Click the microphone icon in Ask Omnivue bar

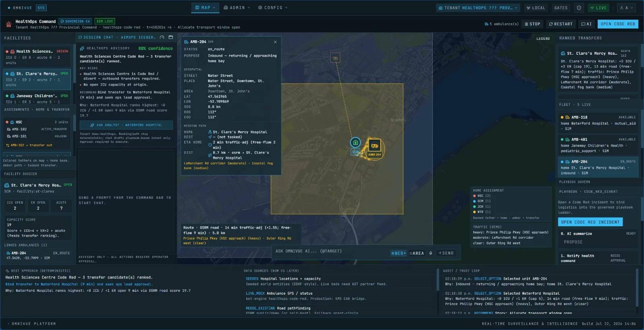431,253
